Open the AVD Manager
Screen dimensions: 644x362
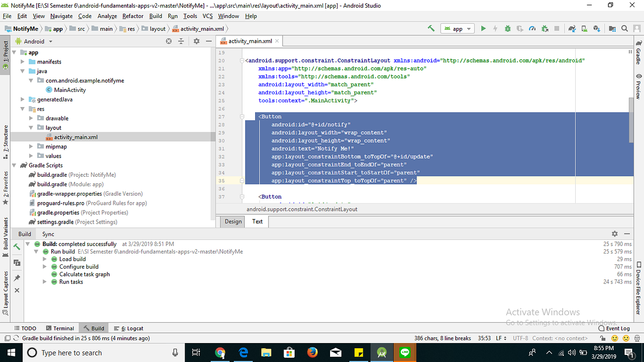(x=584, y=28)
